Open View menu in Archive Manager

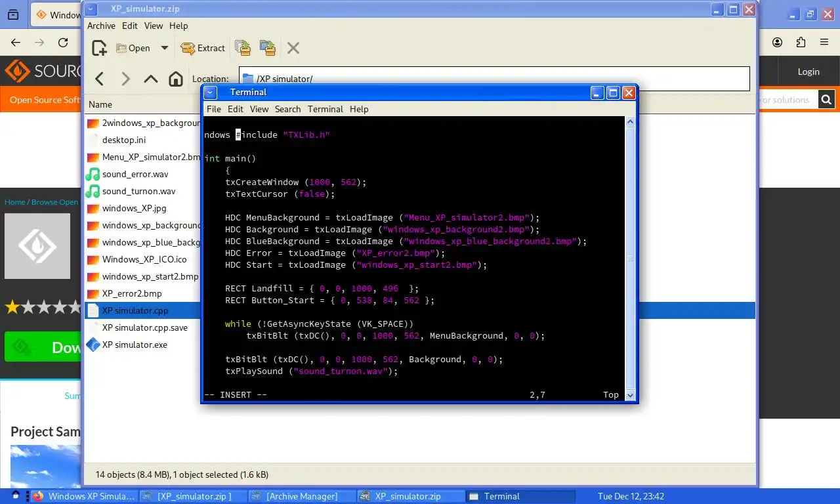point(154,26)
